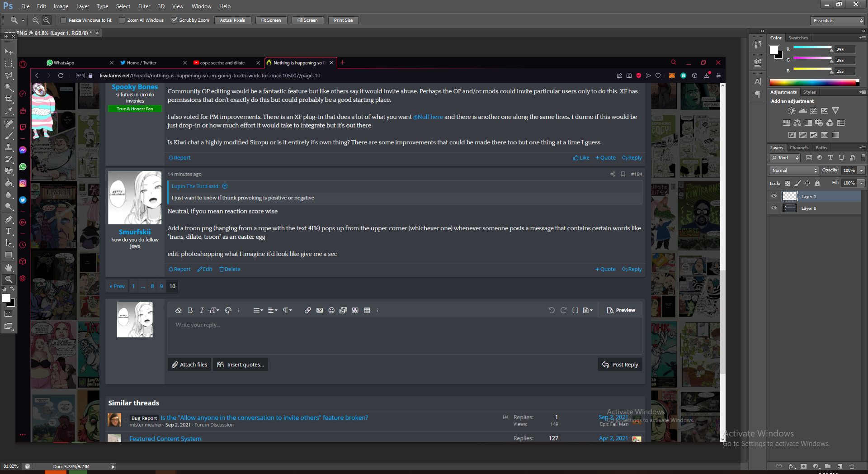Viewport: 868px width, 474px height.
Task: Select the Spot Healing Brush tool
Action: point(9,123)
